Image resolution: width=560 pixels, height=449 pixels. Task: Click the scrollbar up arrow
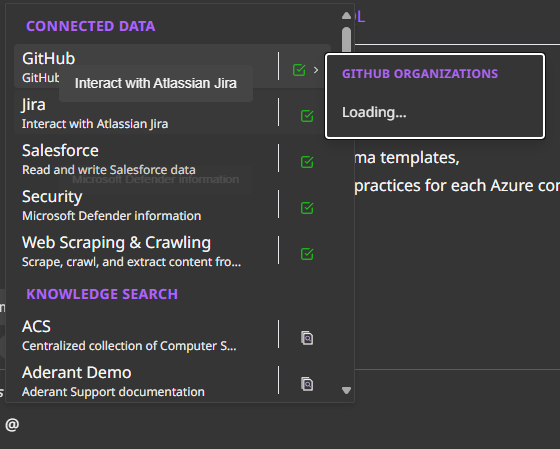(x=346, y=15)
